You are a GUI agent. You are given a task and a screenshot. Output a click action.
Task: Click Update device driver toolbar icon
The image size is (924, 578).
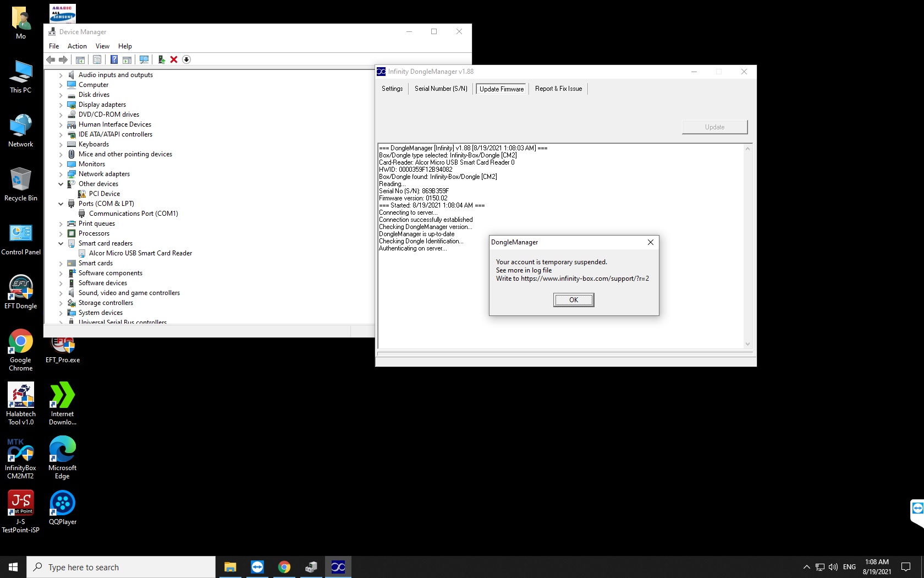pyautogui.click(x=161, y=59)
